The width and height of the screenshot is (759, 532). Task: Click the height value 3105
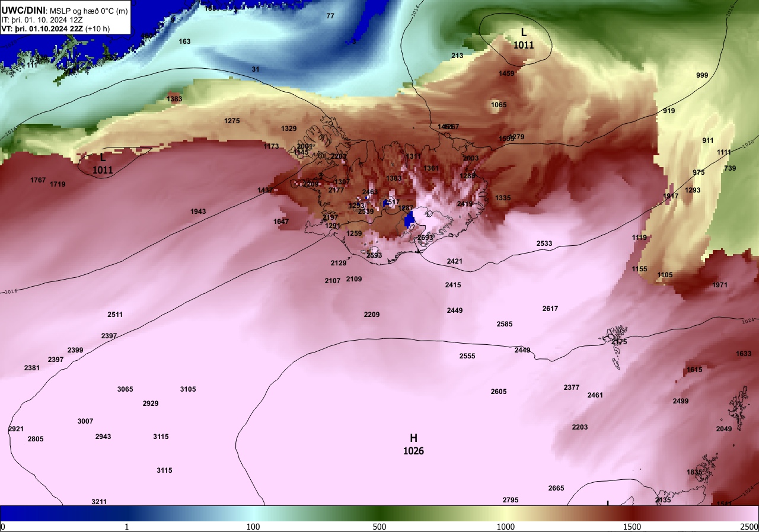pyautogui.click(x=188, y=389)
